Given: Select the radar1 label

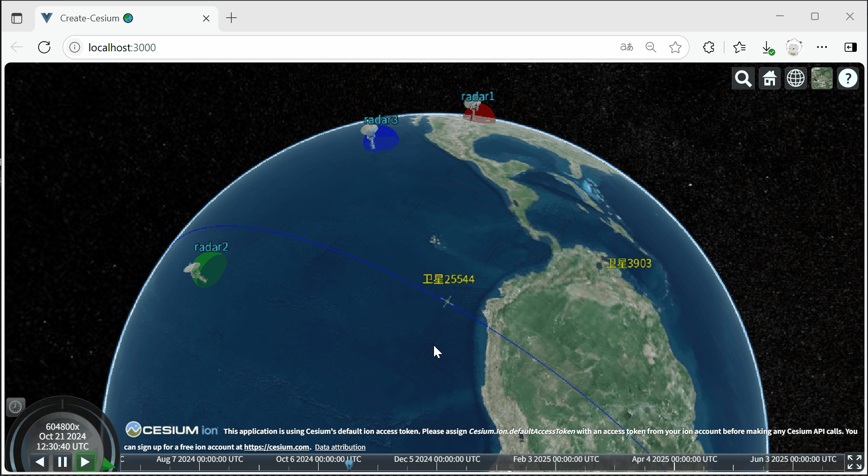Looking at the screenshot, I should coord(478,96).
